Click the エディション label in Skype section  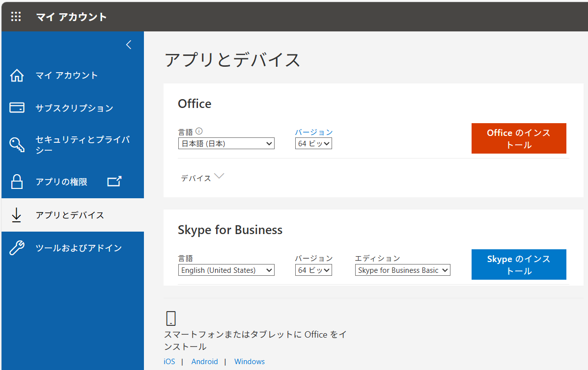point(377,259)
